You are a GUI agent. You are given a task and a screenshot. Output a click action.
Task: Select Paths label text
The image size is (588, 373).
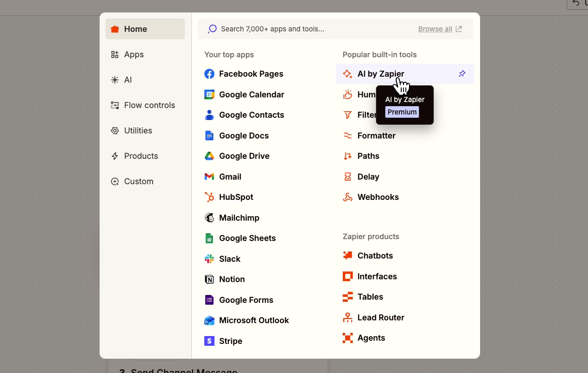tap(368, 156)
